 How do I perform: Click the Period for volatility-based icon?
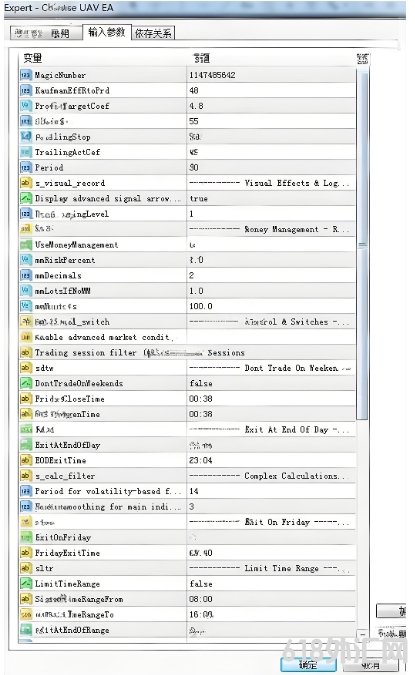[x=26, y=491]
